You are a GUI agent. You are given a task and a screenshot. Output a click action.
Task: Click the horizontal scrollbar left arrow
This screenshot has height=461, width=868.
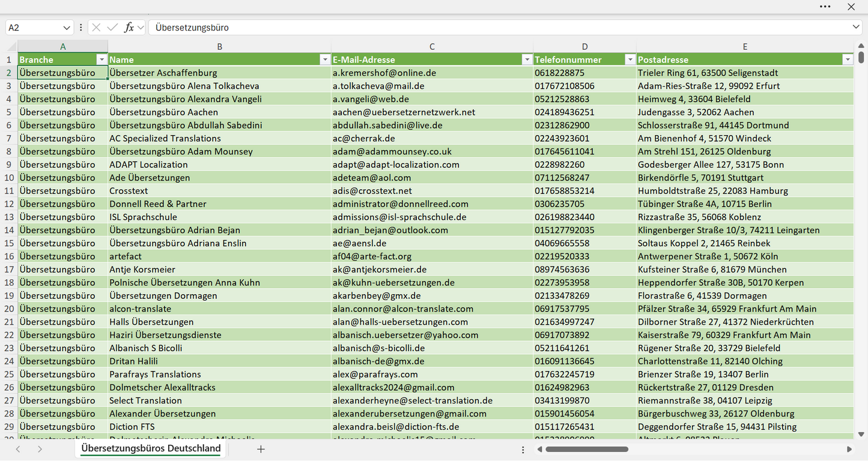pyautogui.click(x=539, y=449)
